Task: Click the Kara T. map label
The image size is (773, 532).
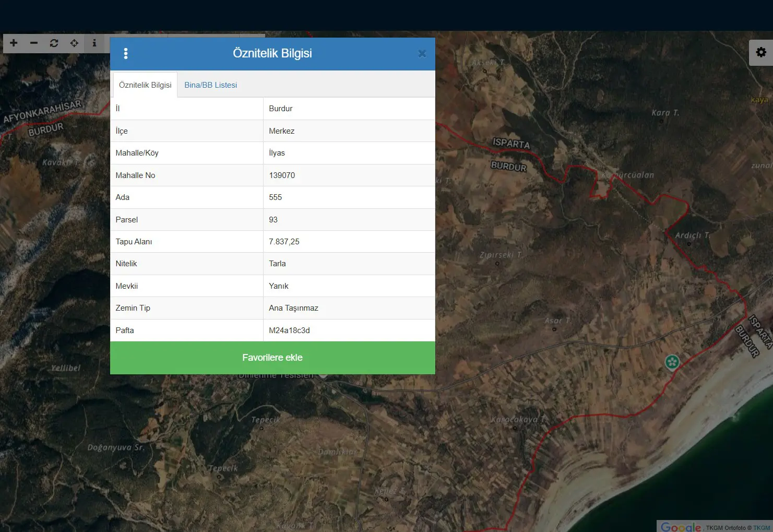Action: pos(665,113)
